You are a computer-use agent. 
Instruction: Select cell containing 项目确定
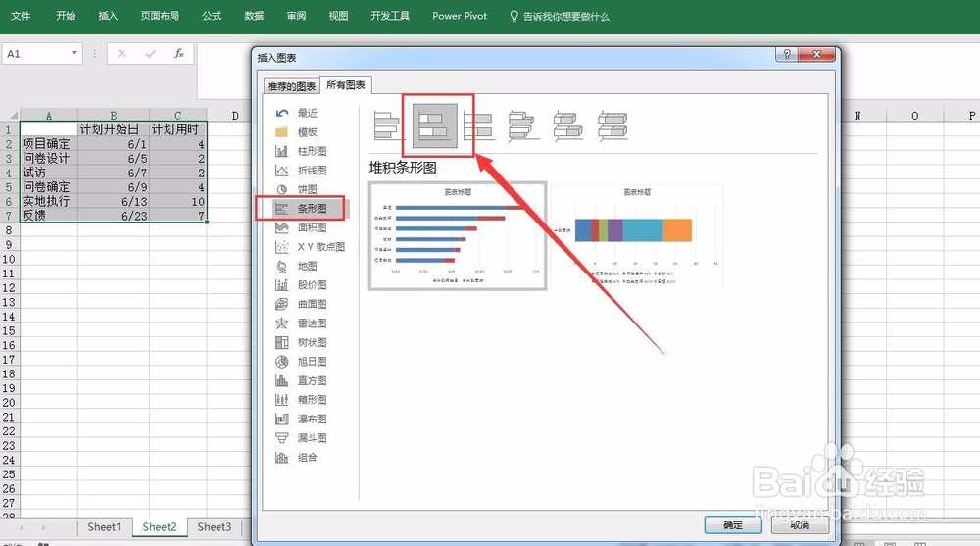coord(49,144)
